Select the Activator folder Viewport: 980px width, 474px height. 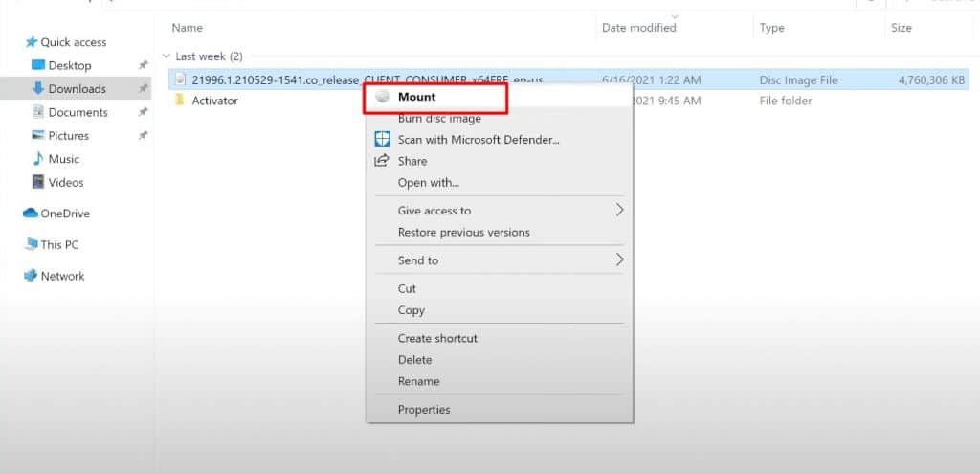tap(215, 100)
